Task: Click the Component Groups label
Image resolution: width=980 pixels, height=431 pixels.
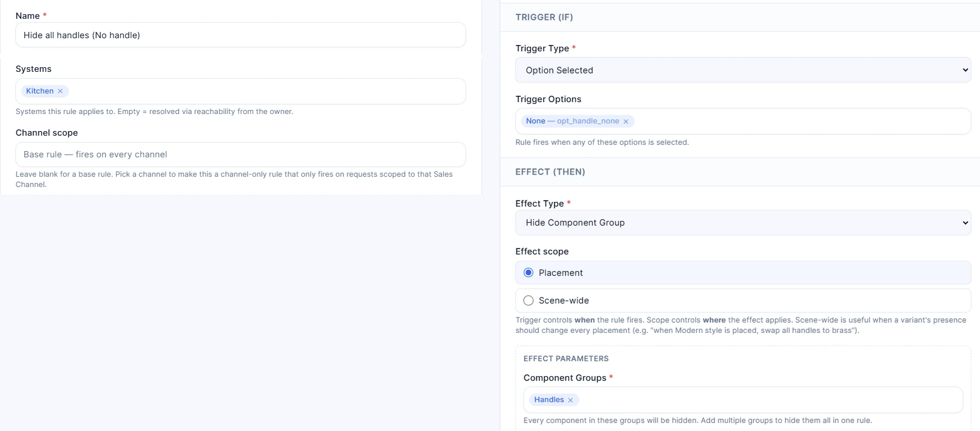Action: tap(565, 378)
